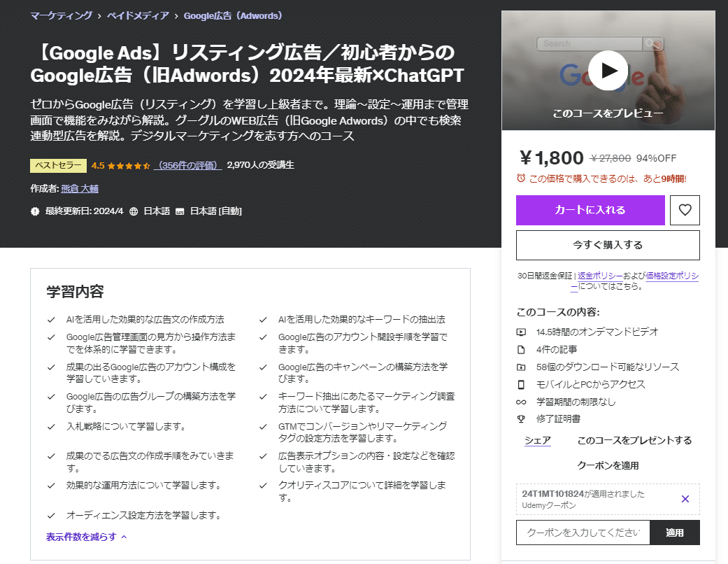Open Google広告(Adwords) breadcrumb link

pos(233,16)
